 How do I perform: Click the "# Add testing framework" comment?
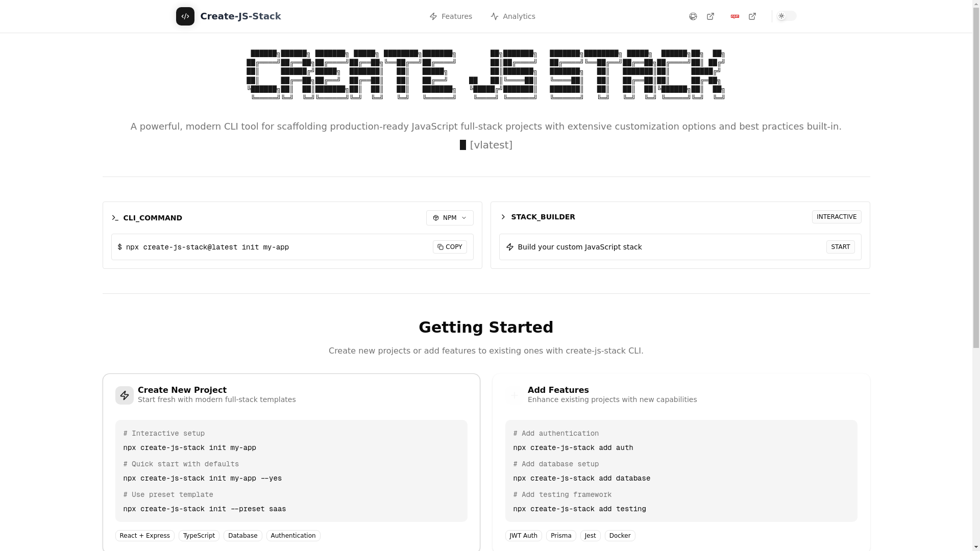tap(562, 495)
